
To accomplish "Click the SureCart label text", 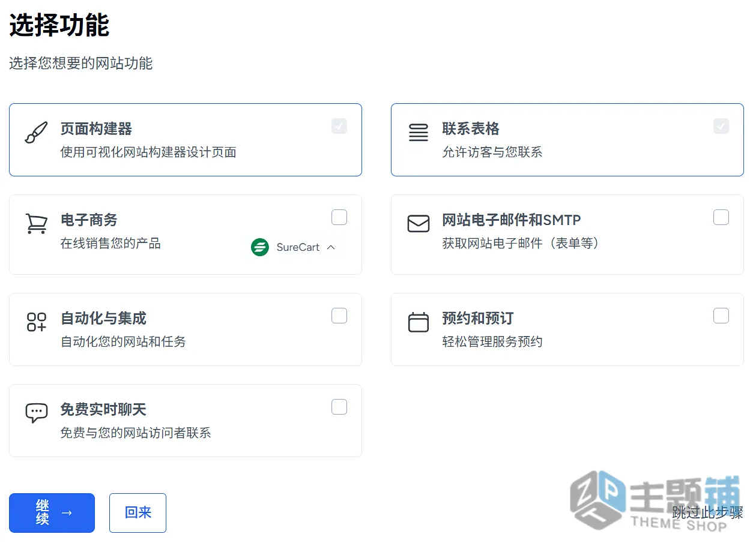I will pyautogui.click(x=298, y=247).
